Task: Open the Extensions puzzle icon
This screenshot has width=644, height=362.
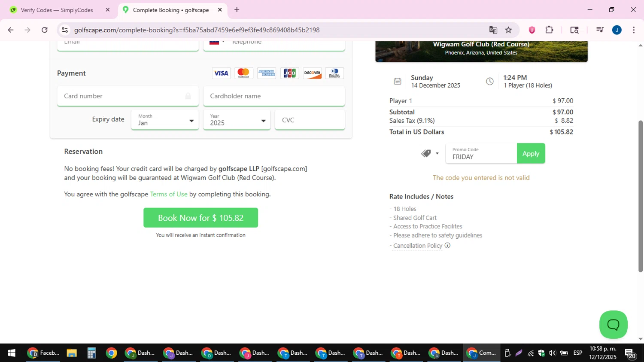Action: (x=549, y=30)
